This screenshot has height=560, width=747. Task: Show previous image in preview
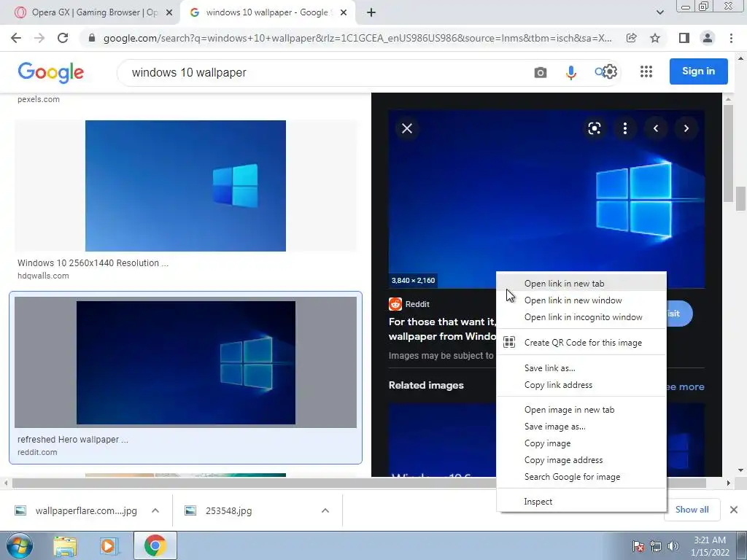click(x=656, y=128)
